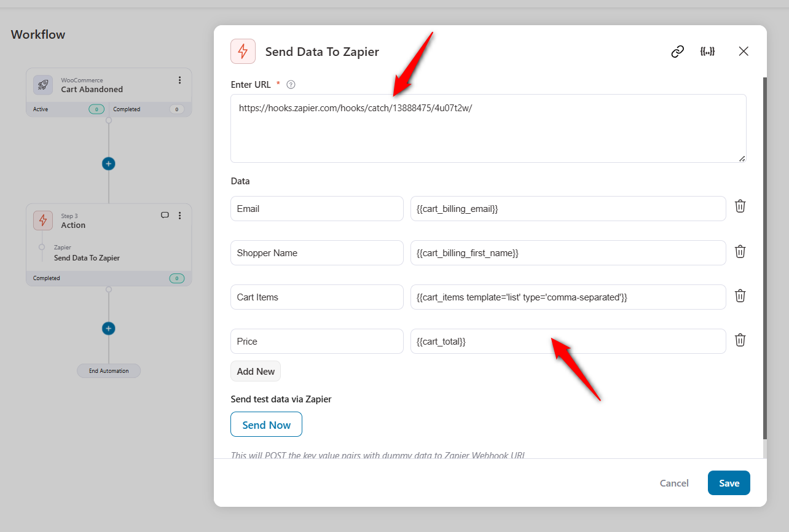Click the dialog vertical scrollbar

point(765,258)
